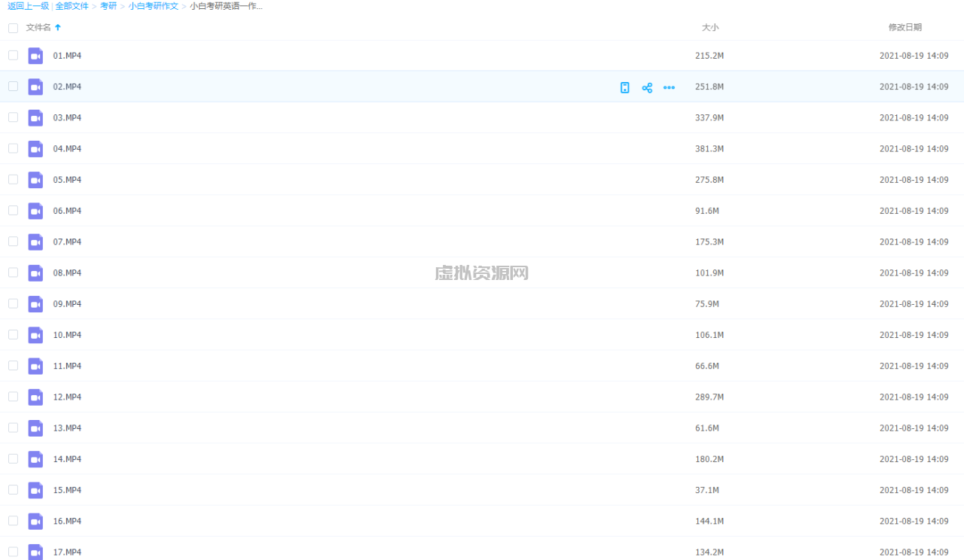This screenshot has width=964, height=560.
Task: Check the box for 03.MP4
Action: tap(13, 117)
